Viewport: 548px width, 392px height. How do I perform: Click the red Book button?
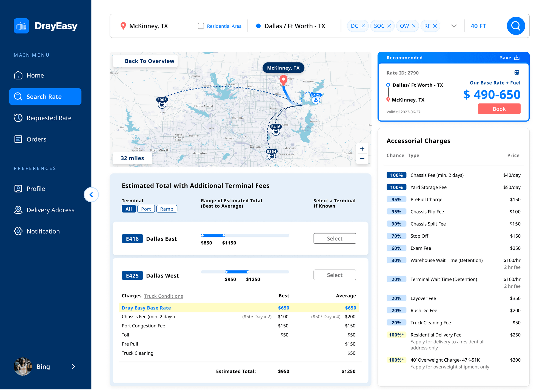click(499, 109)
